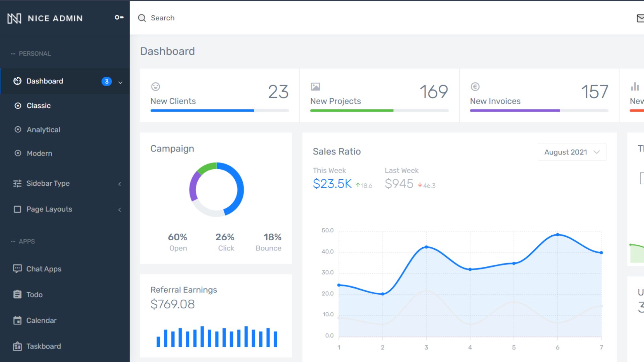Click the Dashboard gauge icon in sidebar

tap(17, 81)
